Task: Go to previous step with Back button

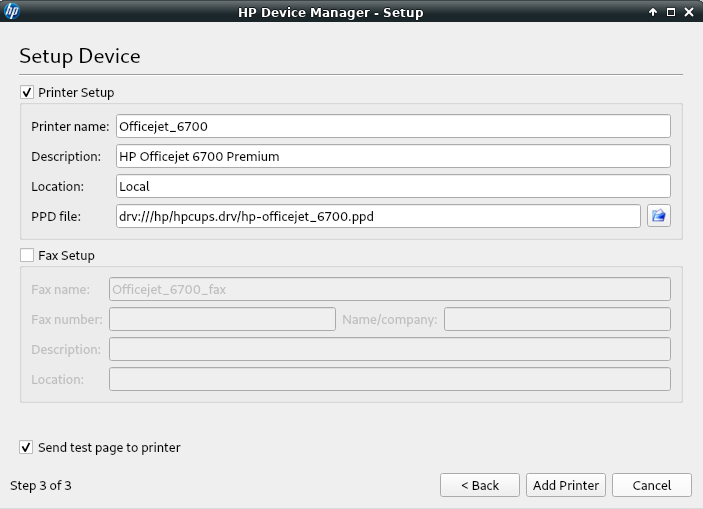Action: pos(480,485)
